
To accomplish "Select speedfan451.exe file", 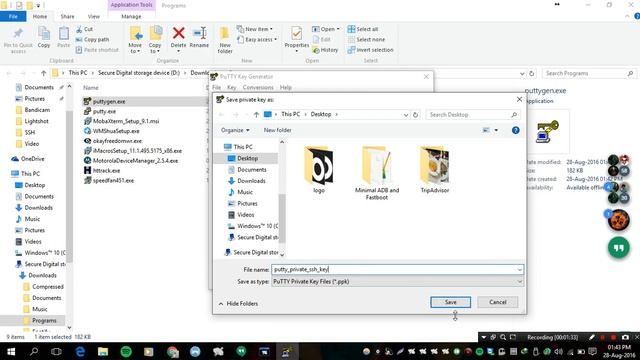I will coord(113,180).
